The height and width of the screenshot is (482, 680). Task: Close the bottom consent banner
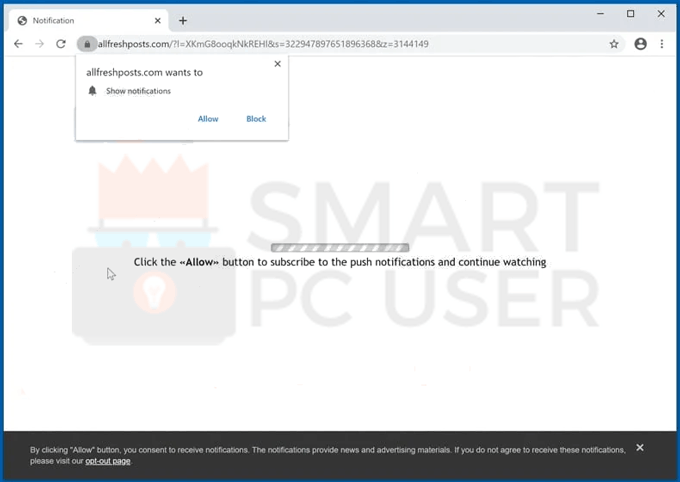click(x=640, y=447)
